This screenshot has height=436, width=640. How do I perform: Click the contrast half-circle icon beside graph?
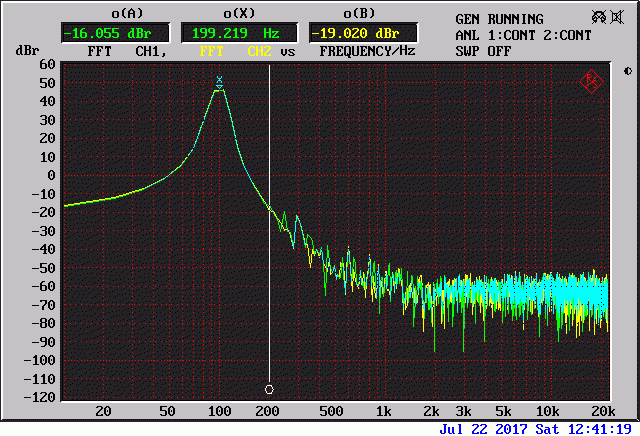(x=628, y=71)
